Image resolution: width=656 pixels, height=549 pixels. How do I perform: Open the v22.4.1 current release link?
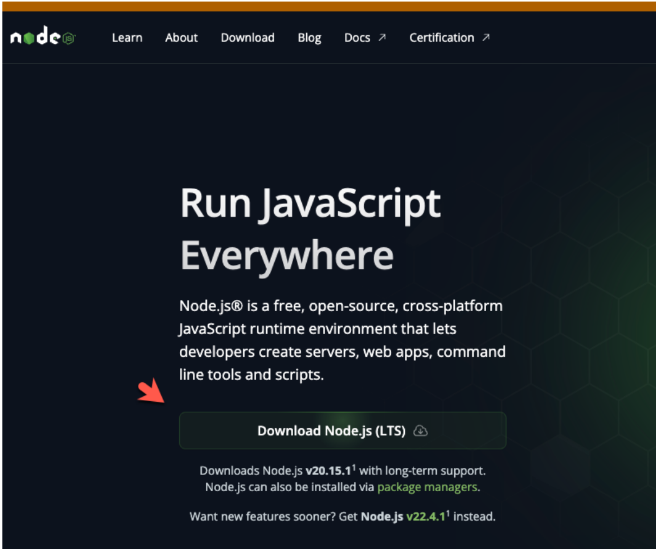point(425,516)
